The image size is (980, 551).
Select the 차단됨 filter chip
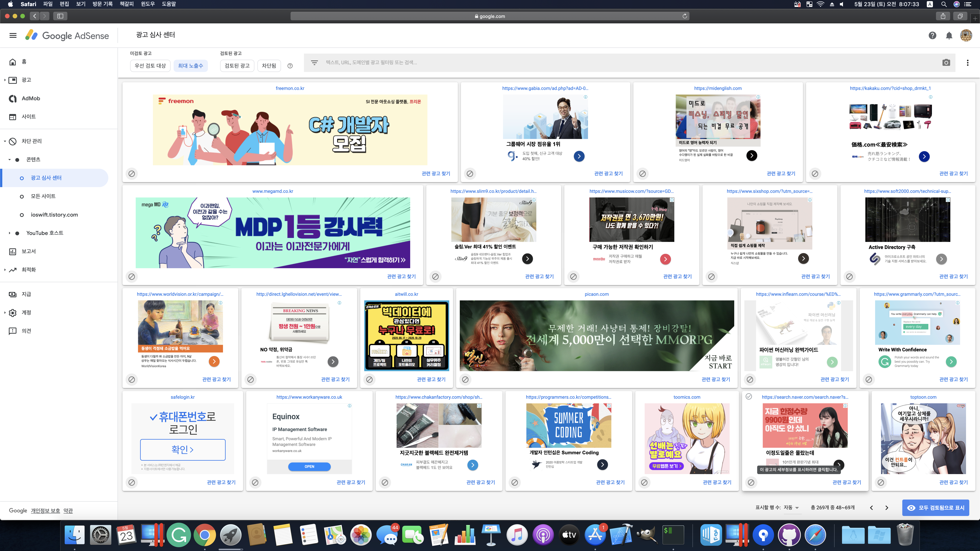point(269,66)
